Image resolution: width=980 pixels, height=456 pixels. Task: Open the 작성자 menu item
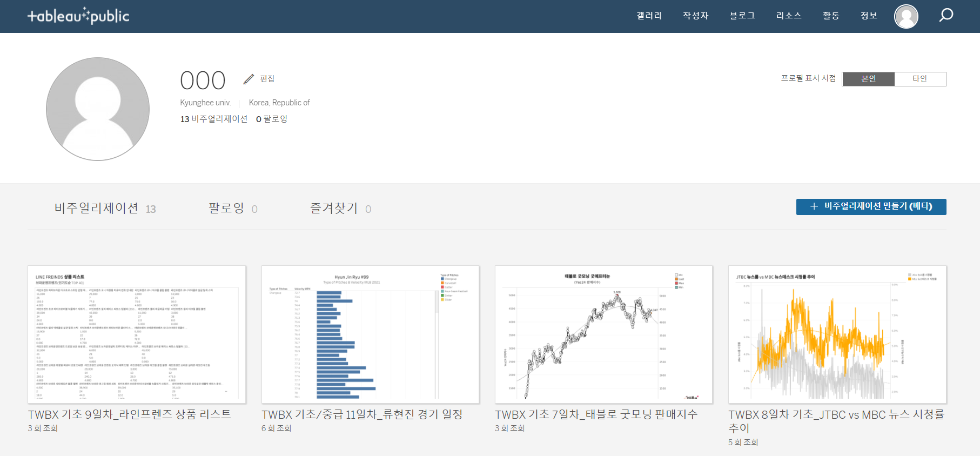pos(695,16)
